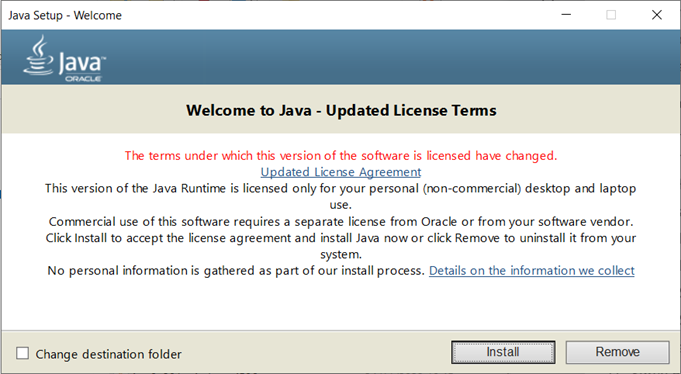
Task: Click the Java wordmark in the banner
Action: pyautogui.click(x=82, y=63)
